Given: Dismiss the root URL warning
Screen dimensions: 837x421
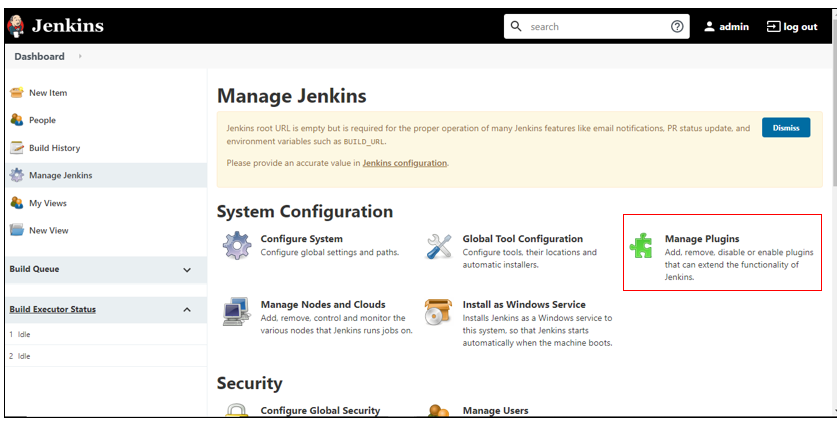Looking at the screenshot, I should pyautogui.click(x=785, y=128).
